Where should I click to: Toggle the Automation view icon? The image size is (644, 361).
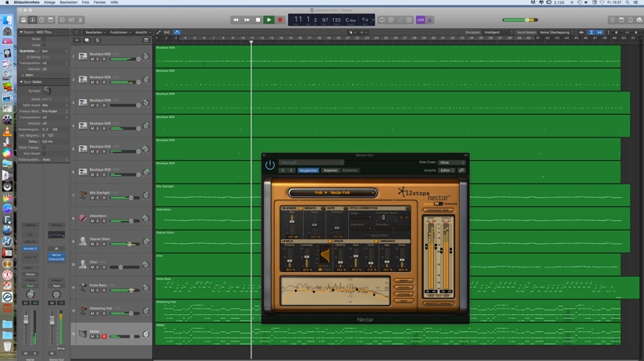(x=158, y=32)
